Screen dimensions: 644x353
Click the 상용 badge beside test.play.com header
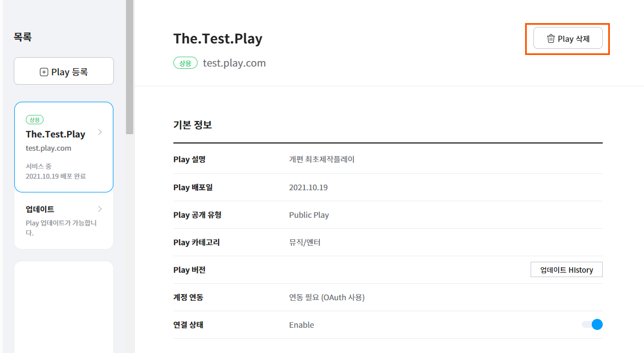pos(185,63)
